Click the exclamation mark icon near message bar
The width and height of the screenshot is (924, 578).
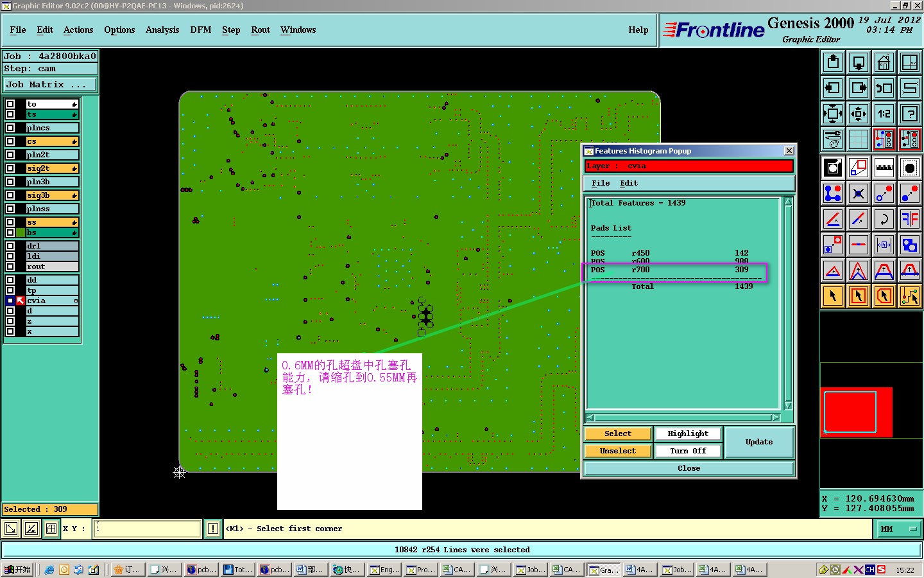tap(213, 529)
